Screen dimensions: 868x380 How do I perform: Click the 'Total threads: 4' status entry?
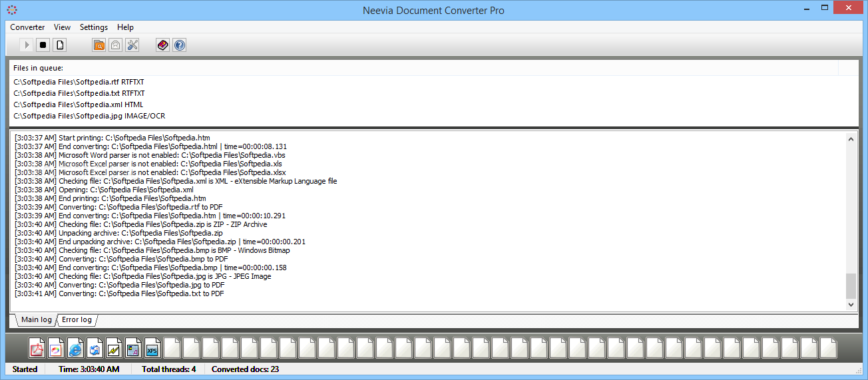point(169,369)
